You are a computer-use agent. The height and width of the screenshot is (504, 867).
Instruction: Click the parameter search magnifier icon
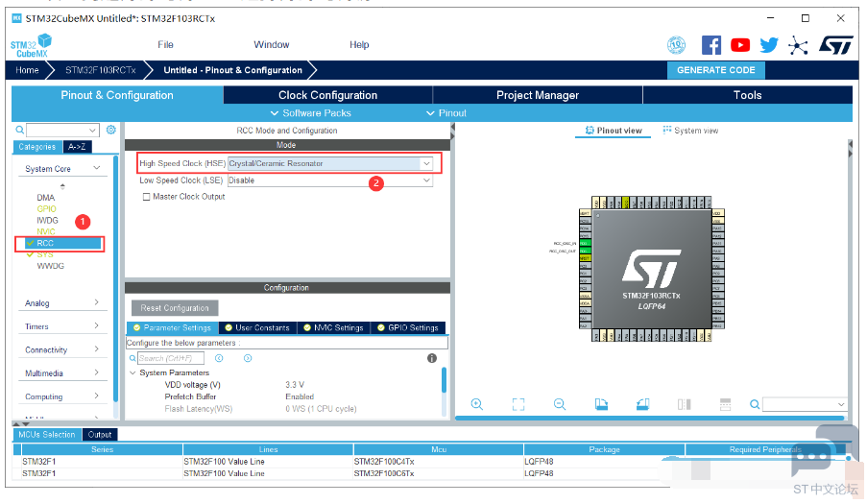[132, 358]
